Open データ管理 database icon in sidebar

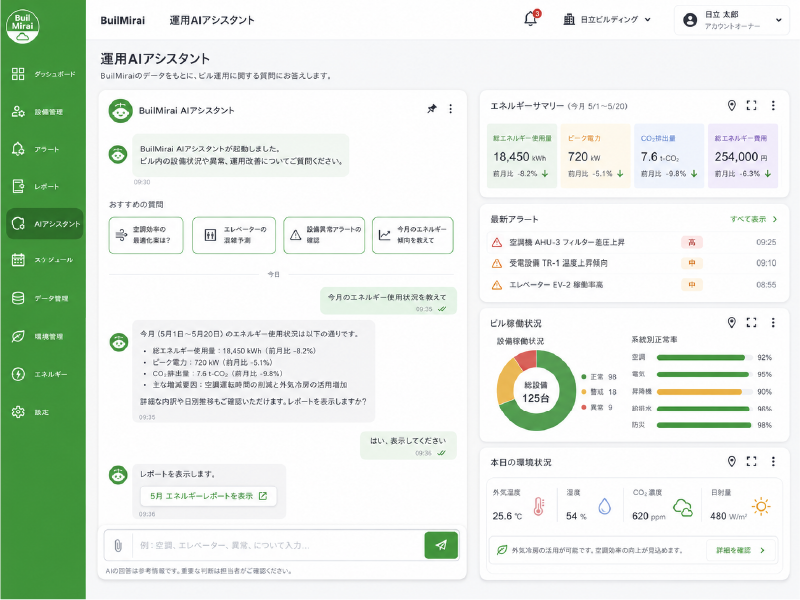[18, 298]
